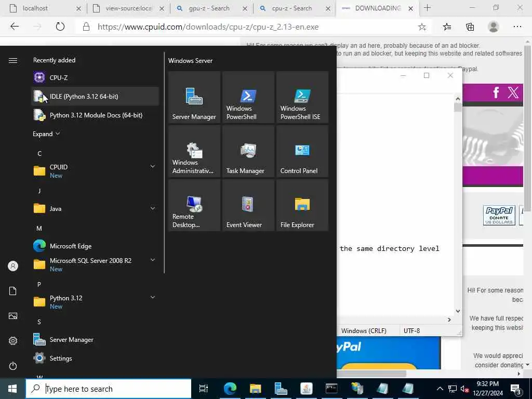Screen dimensions: 532x399
Task: Show hidden system tray icons
Action: (440, 389)
